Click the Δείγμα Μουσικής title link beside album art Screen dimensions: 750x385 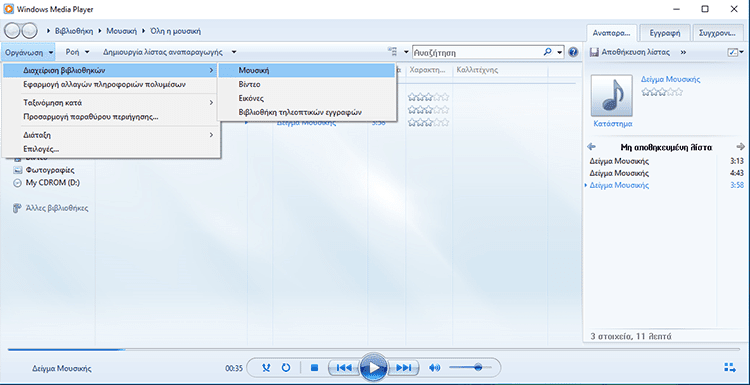click(670, 79)
